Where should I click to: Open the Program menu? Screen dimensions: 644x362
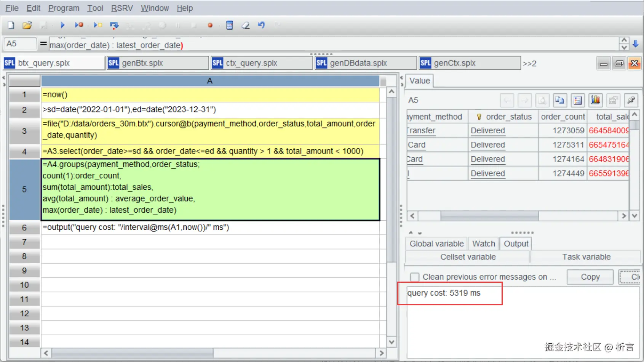pyautogui.click(x=64, y=8)
